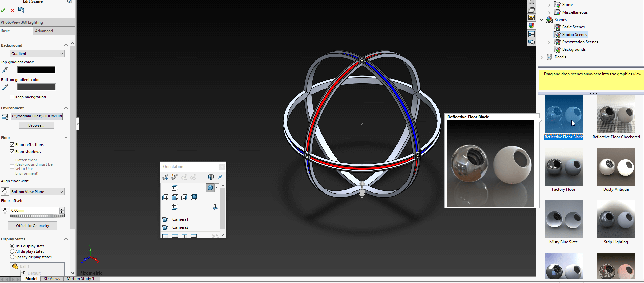Open the Align floor with dropdown
Image resolution: width=644 pixels, height=283 pixels.
pos(37,192)
